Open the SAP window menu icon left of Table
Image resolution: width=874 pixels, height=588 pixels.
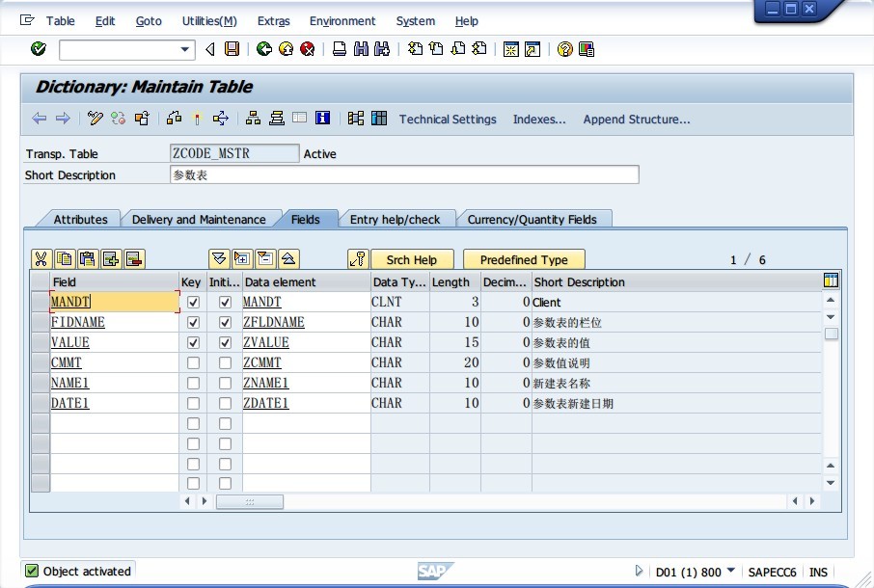(x=27, y=20)
